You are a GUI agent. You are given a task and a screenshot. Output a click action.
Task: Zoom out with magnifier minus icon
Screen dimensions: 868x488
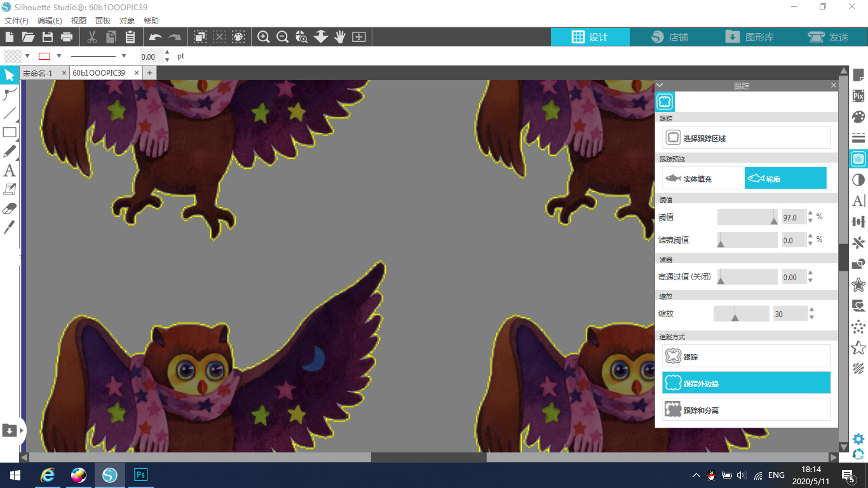(283, 37)
